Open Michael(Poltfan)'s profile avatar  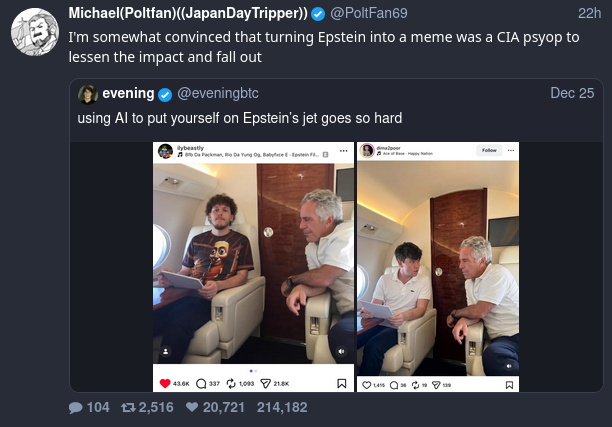[x=34, y=33]
